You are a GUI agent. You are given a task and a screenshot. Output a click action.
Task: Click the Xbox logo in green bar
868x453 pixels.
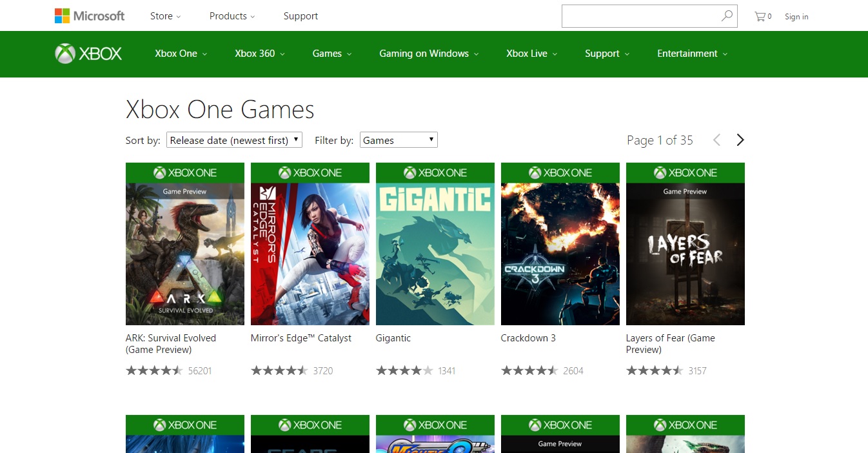88,54
